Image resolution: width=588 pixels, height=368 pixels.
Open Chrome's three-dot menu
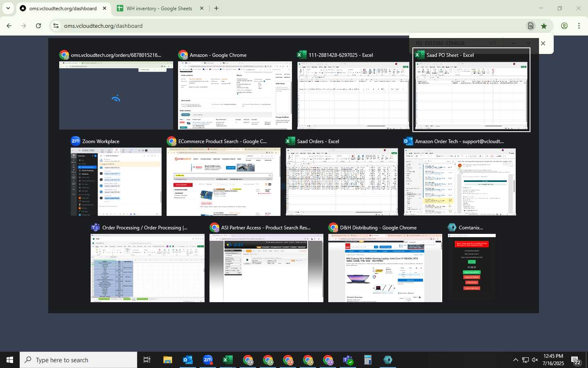pos(579,26)
